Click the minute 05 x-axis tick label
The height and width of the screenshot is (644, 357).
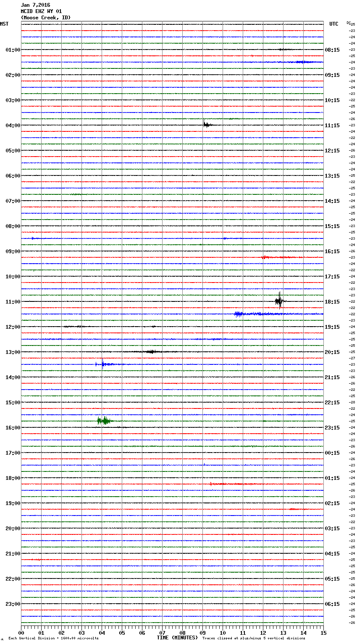click(122, 633)
